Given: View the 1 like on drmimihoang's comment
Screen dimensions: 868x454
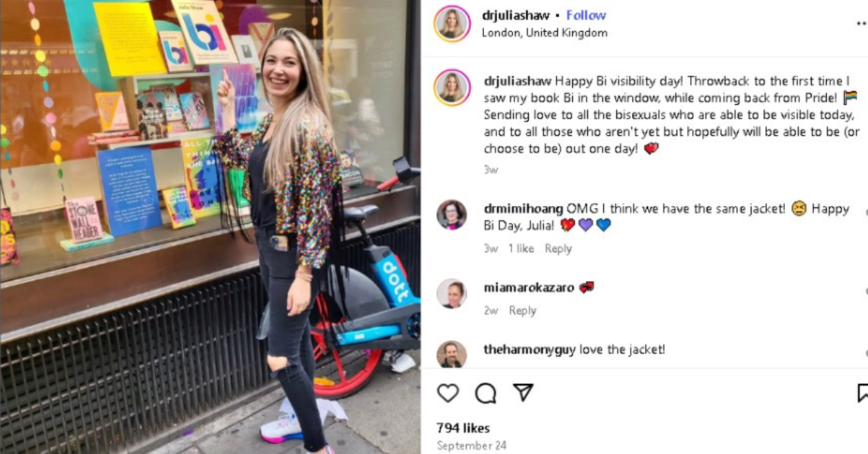Looking at the screenshot, I should 521,249.
